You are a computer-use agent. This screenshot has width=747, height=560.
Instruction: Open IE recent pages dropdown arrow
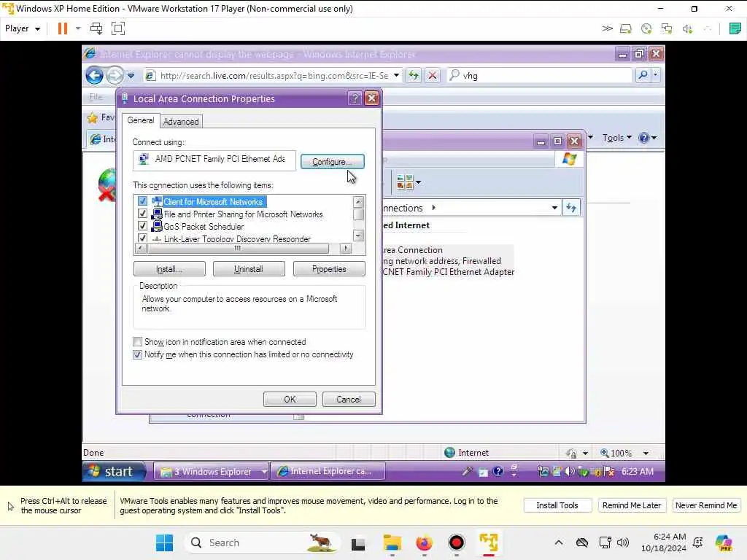coord(131,76)
